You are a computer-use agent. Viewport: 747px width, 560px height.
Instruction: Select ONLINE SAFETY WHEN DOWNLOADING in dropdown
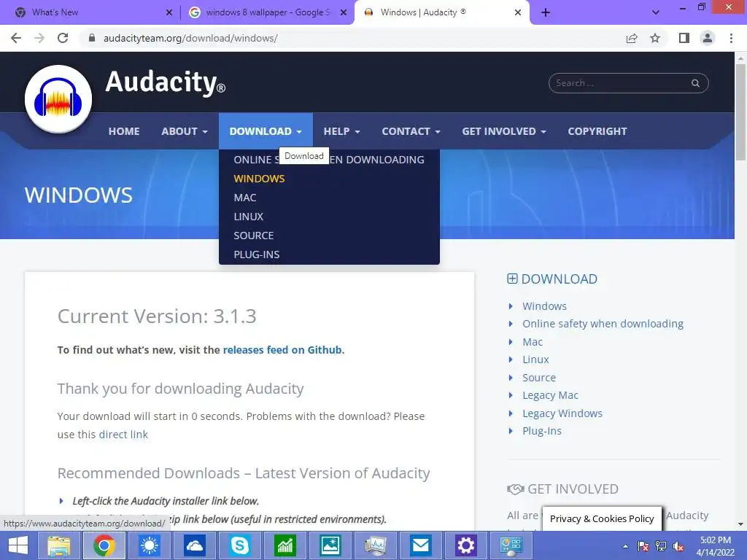click(x=329, y=160)
